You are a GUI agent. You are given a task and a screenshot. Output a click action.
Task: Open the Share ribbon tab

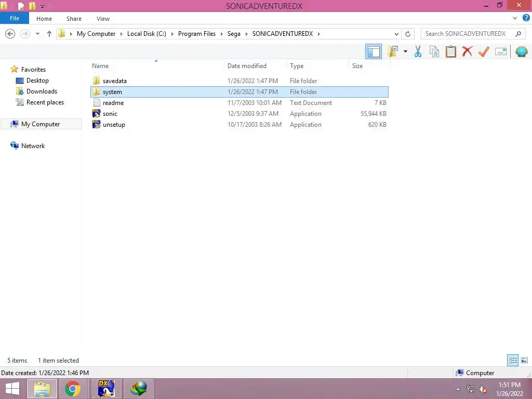click(74, 19)
